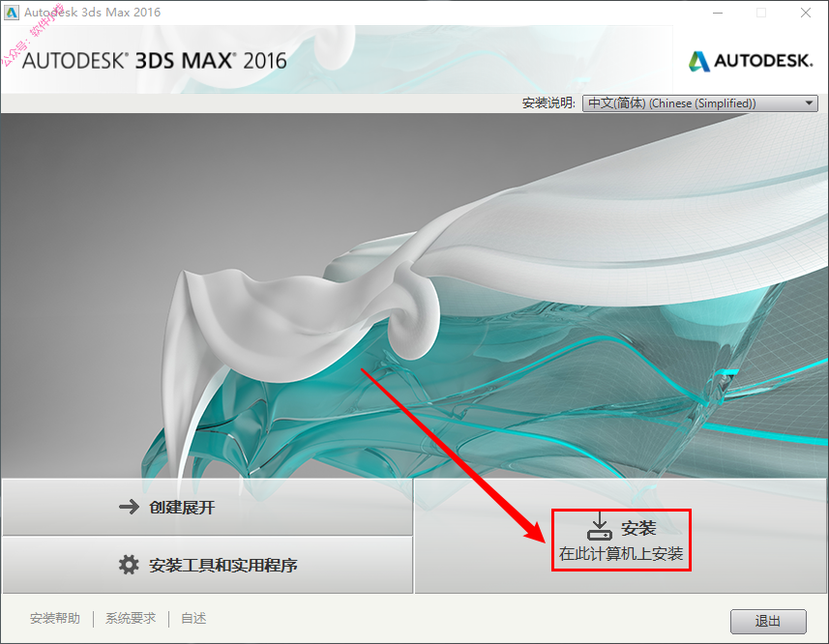
Task: Click the gear icon for 安装工具和实用程序
Action: [x=129, y=565]
